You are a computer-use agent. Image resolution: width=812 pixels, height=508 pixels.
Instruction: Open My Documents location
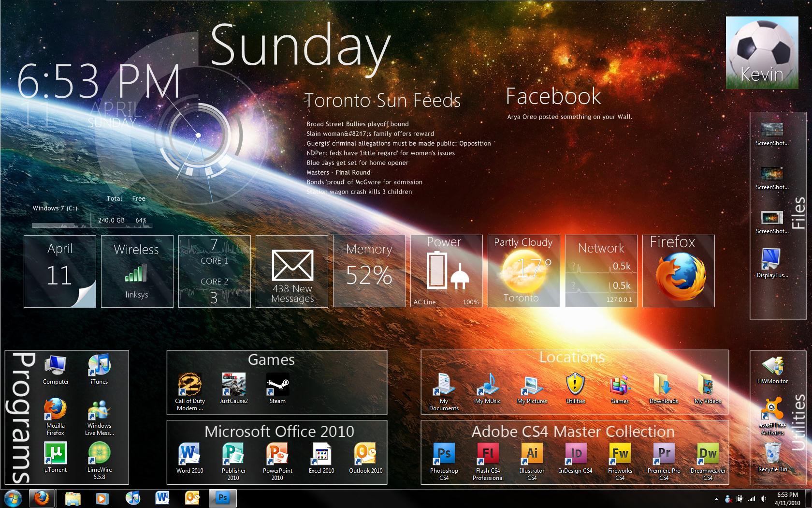pos(444,392)
